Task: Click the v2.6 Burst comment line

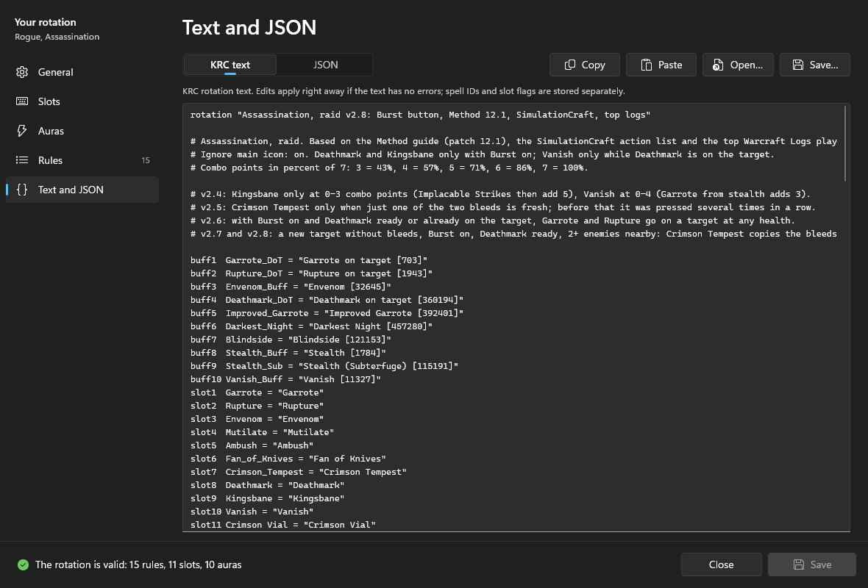Action: (x=493, y=220)
